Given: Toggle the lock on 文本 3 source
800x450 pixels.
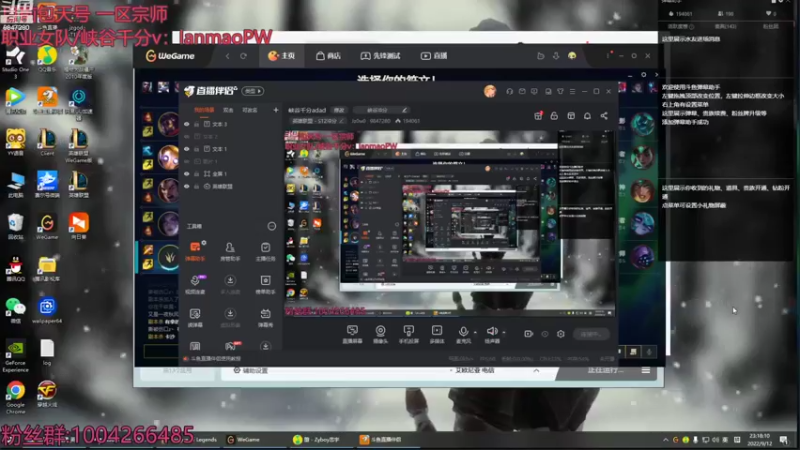Looking at the screenshot, I should (196, 124).
